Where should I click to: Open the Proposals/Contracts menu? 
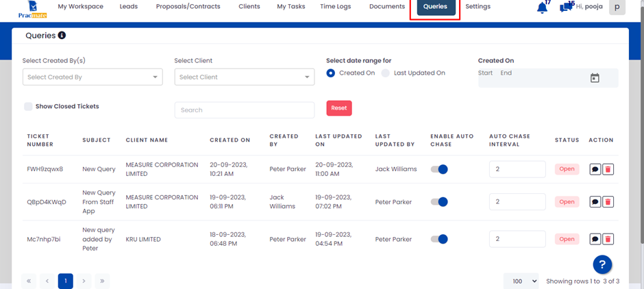(188, 7)
